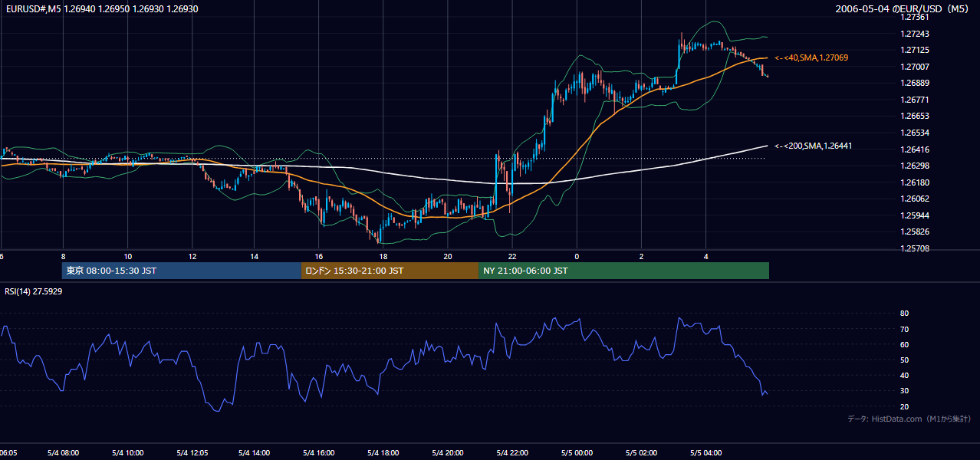980x460 pixels.
Task: Click hour tick 2 under price chart
Action: point(641,257)
